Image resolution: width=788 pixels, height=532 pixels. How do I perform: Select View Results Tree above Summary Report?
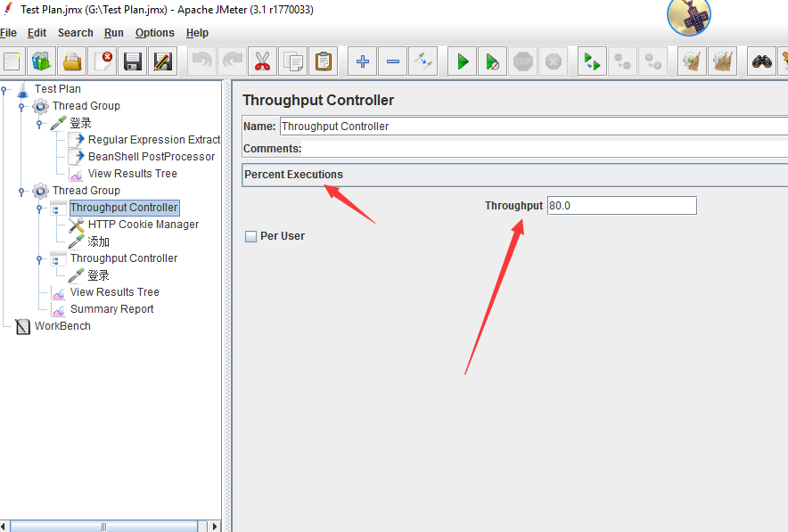pyautogui.click(x=115, y=292)
